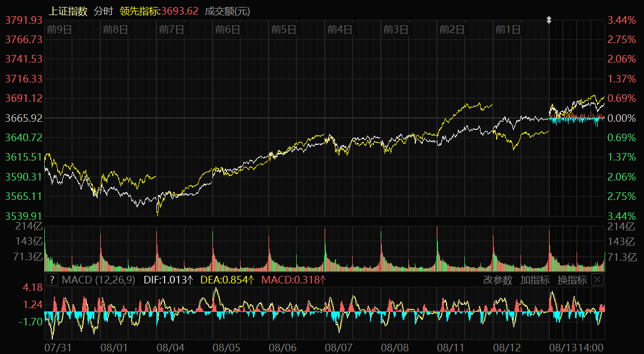Click the yellow DEA value label

pos(227,280)
